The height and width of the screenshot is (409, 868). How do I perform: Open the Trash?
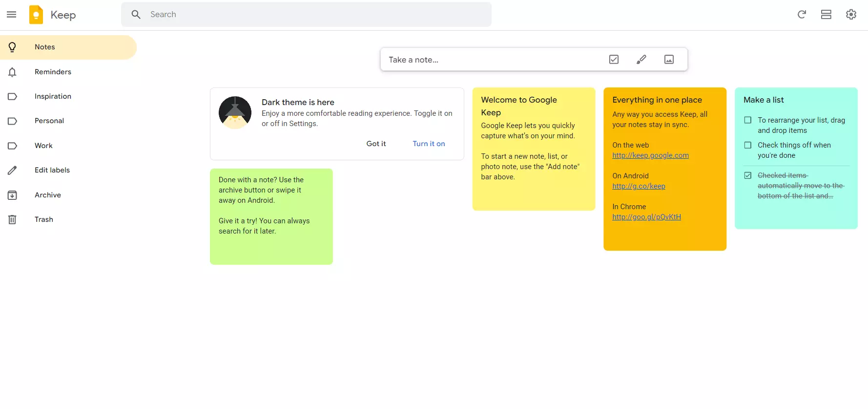(68, 219)
